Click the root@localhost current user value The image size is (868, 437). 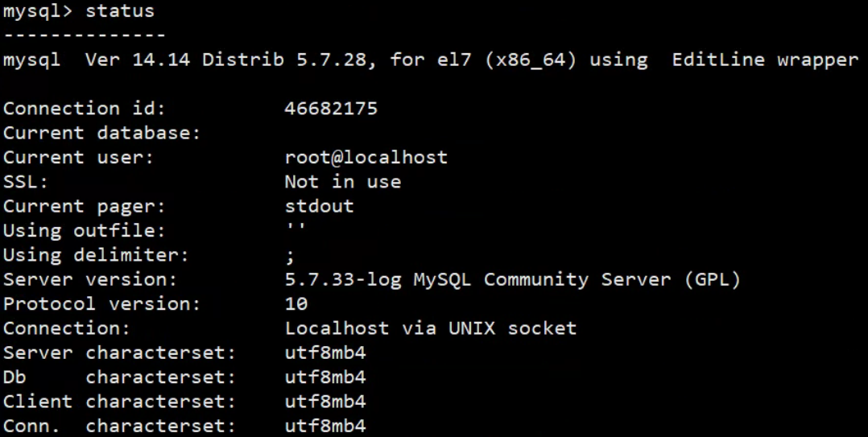click(366, 157)
